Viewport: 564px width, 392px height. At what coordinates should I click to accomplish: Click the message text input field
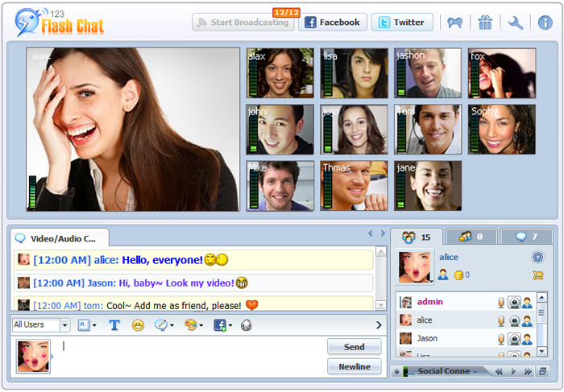189,356
